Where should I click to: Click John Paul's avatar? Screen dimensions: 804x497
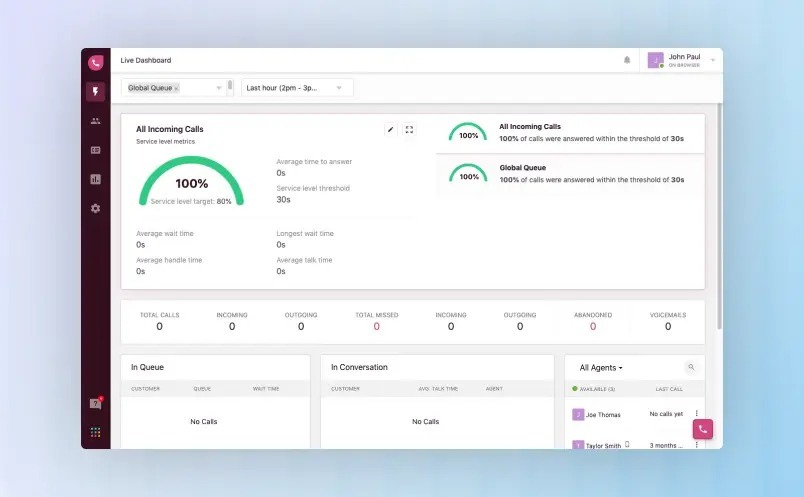point(655,60)
